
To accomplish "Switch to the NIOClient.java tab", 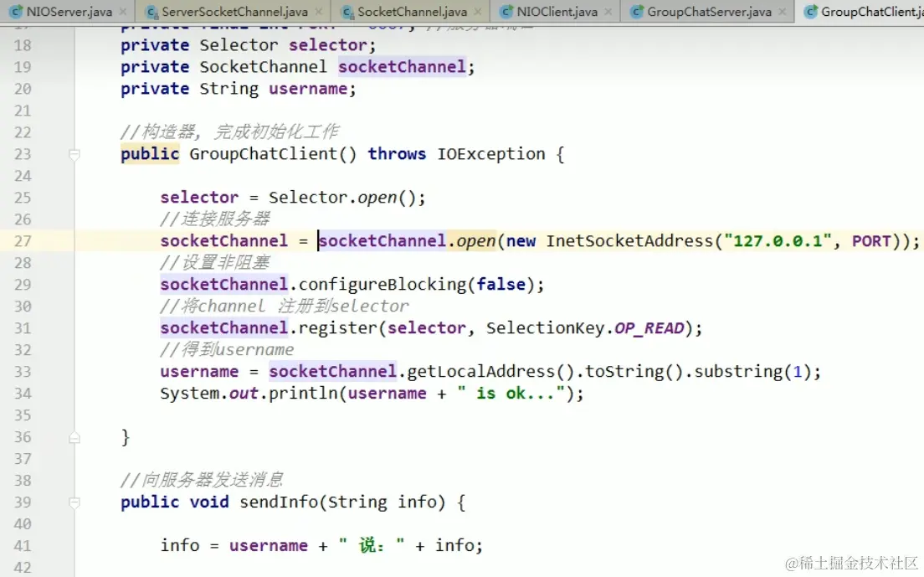I will [x=557, y=12].
